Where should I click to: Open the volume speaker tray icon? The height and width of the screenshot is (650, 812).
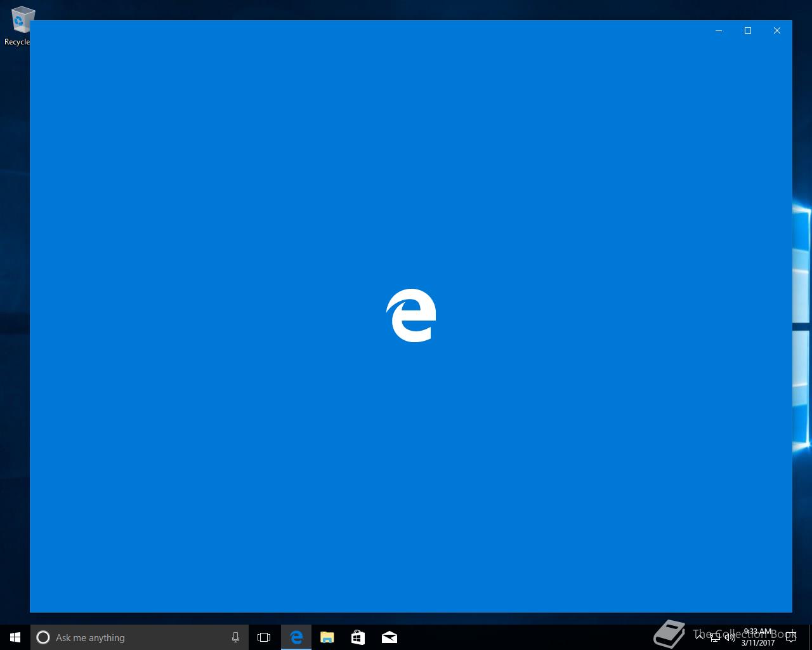[x=730, y=637]
